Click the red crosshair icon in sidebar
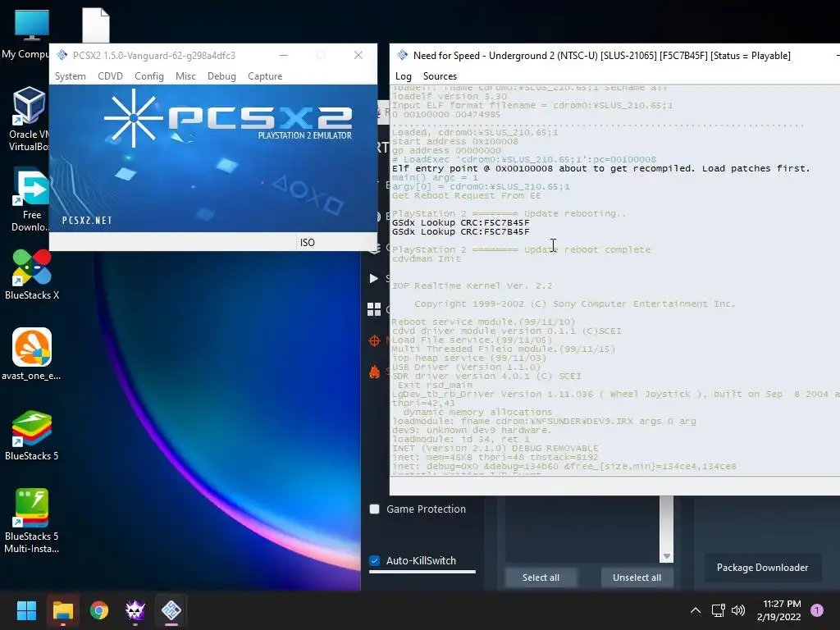This screenshot has height=630, width=840. click(374, 340)
